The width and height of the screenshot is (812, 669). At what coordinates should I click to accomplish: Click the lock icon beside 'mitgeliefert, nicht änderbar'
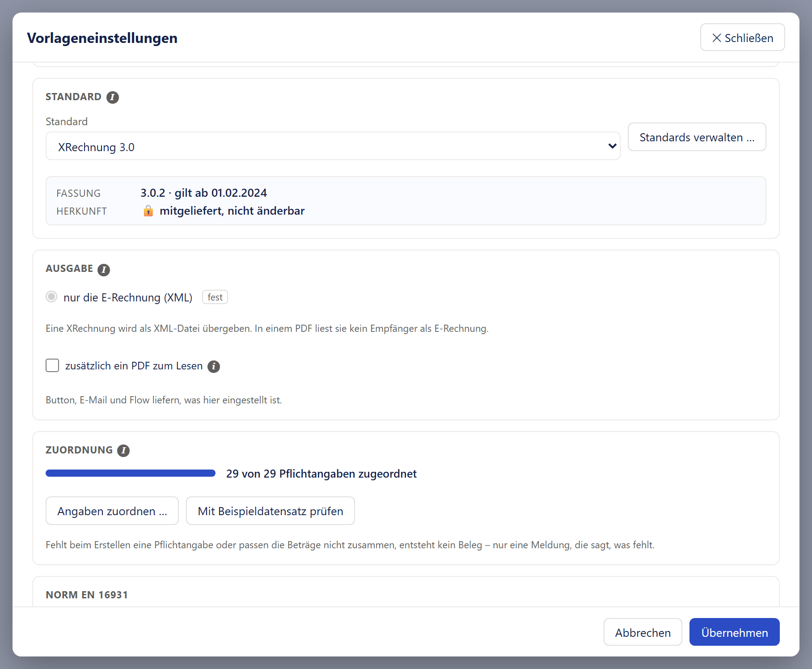[148, 211]
